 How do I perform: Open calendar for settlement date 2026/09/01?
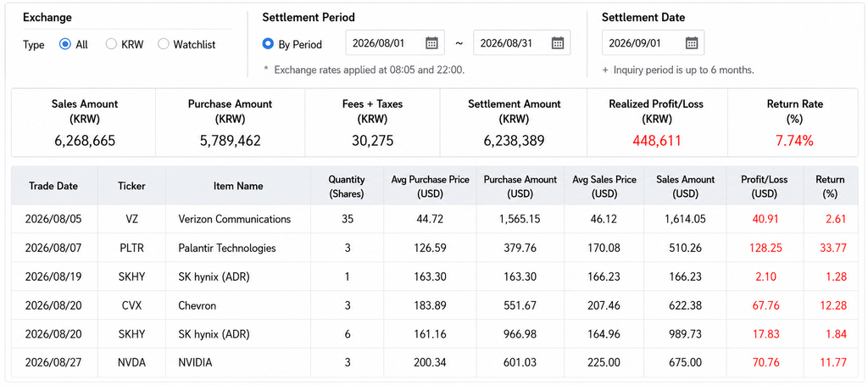(692, 42)
